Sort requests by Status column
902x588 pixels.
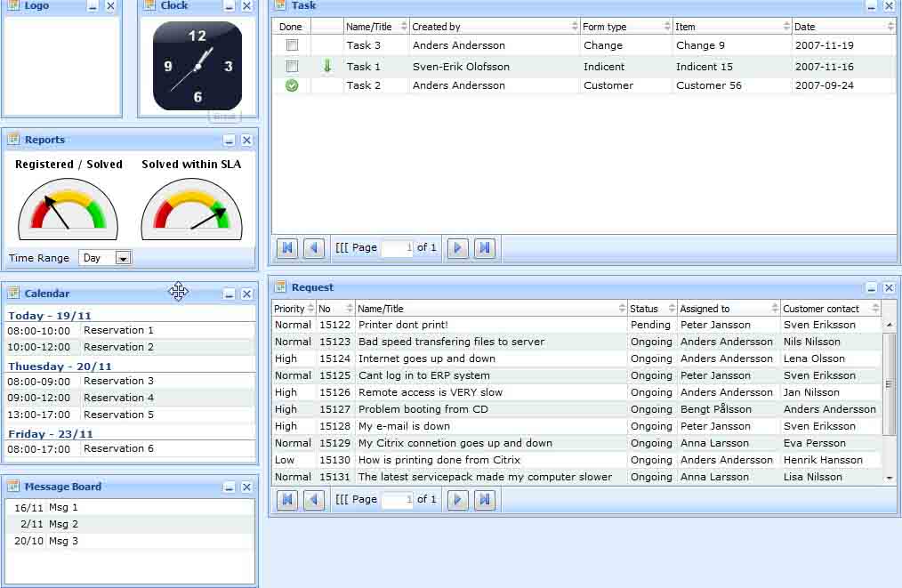pos(652,309)
